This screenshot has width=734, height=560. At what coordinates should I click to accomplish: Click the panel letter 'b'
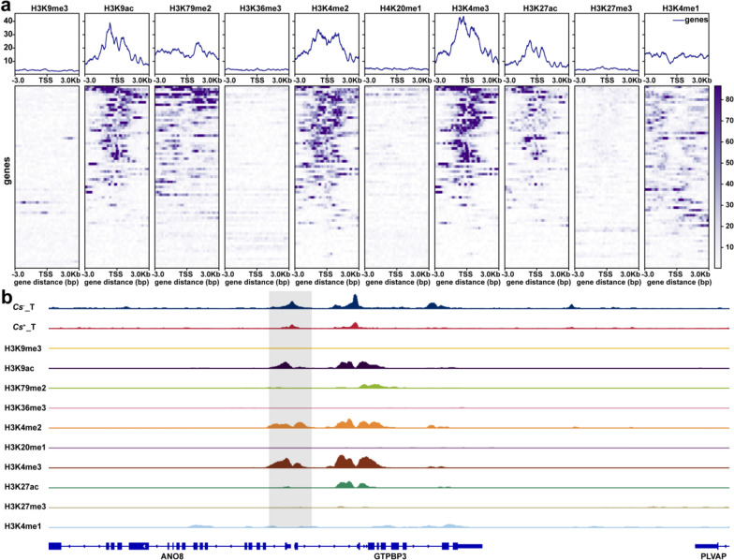coord(6,298)
